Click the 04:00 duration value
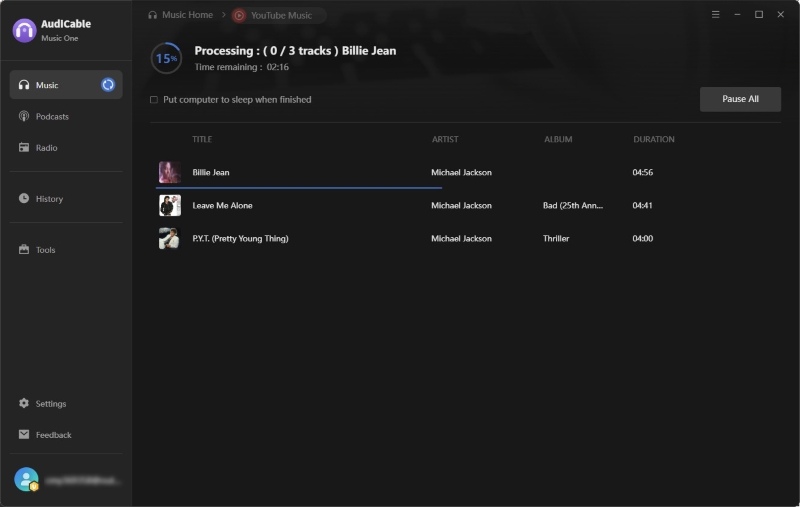This screenshot has height=507, width=800. 642,238
